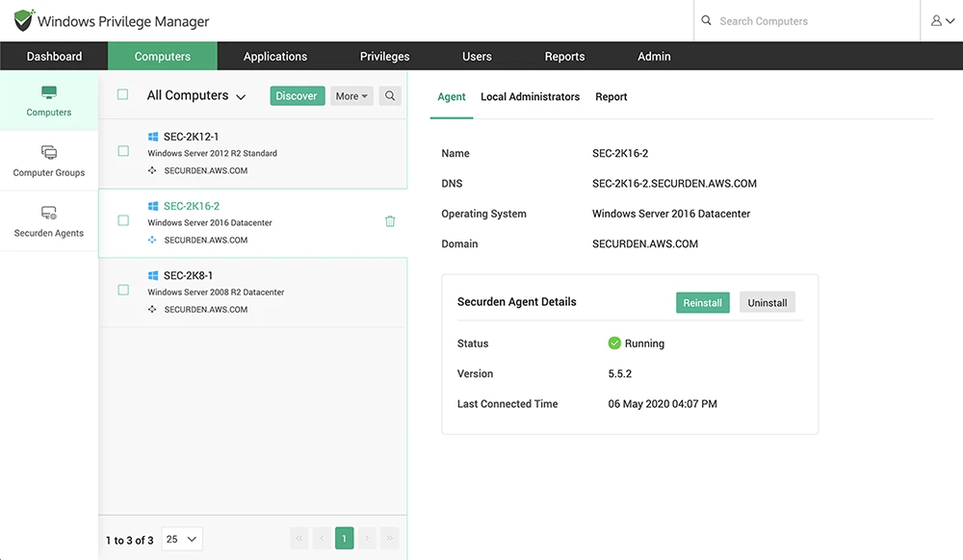Go to the next page arrow
The height and width of the screenshot is (560, 963).
[x=367, y=539]
